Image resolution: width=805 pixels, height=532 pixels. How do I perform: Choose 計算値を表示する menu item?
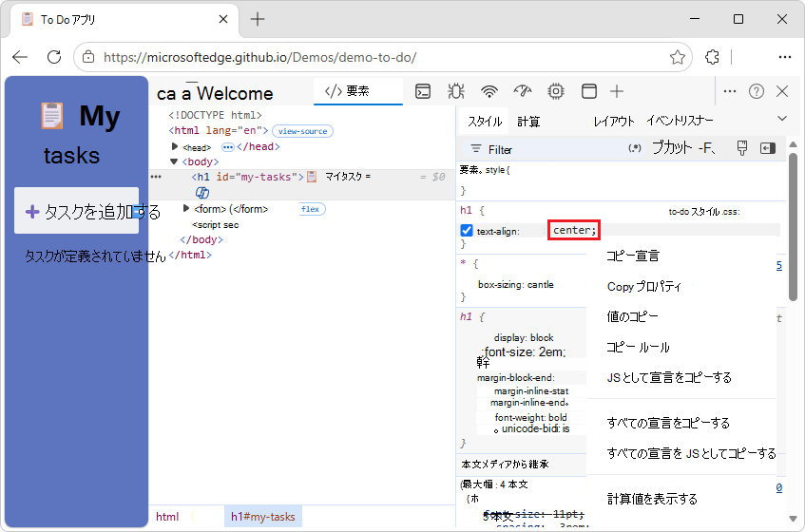pyautogui.click(x=652, y=499)
